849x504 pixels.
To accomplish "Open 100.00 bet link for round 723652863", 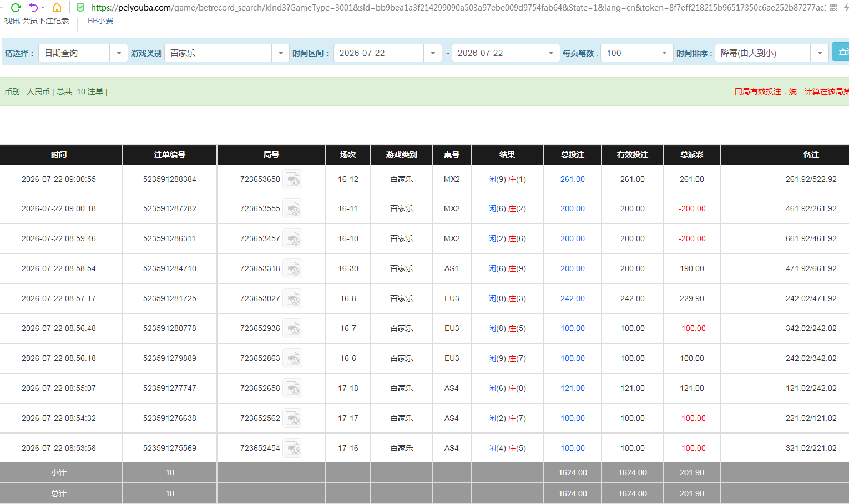I will click(573, 359).
